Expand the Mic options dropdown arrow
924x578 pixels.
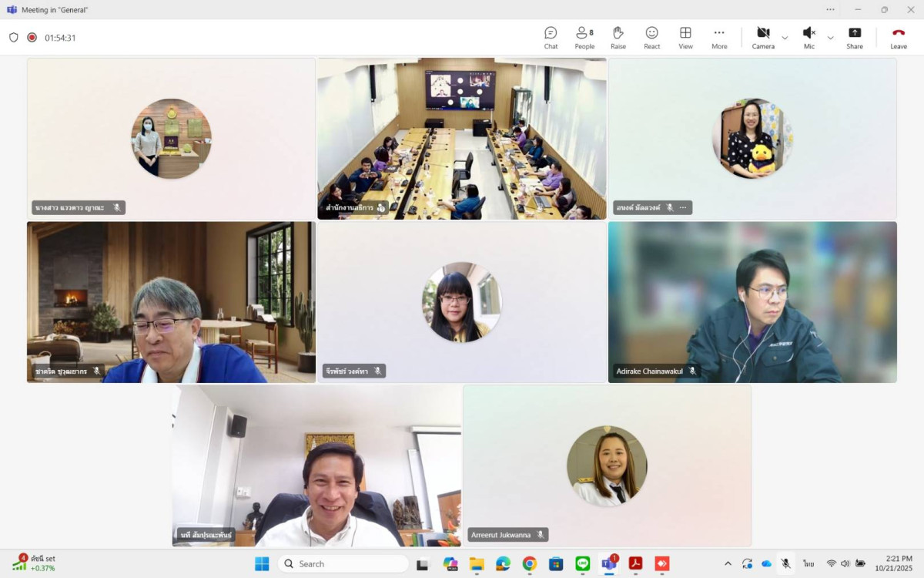click(x=830, y=38)
